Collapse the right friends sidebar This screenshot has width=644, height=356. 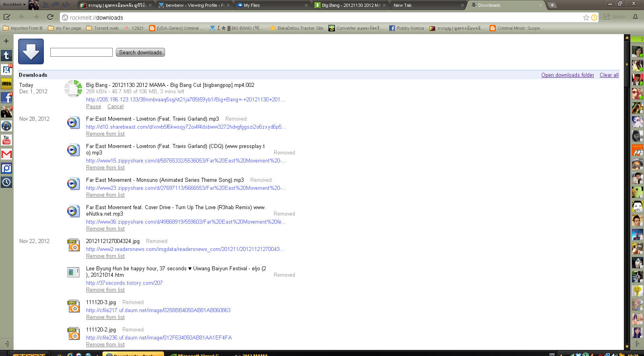(x=637, y=344)
